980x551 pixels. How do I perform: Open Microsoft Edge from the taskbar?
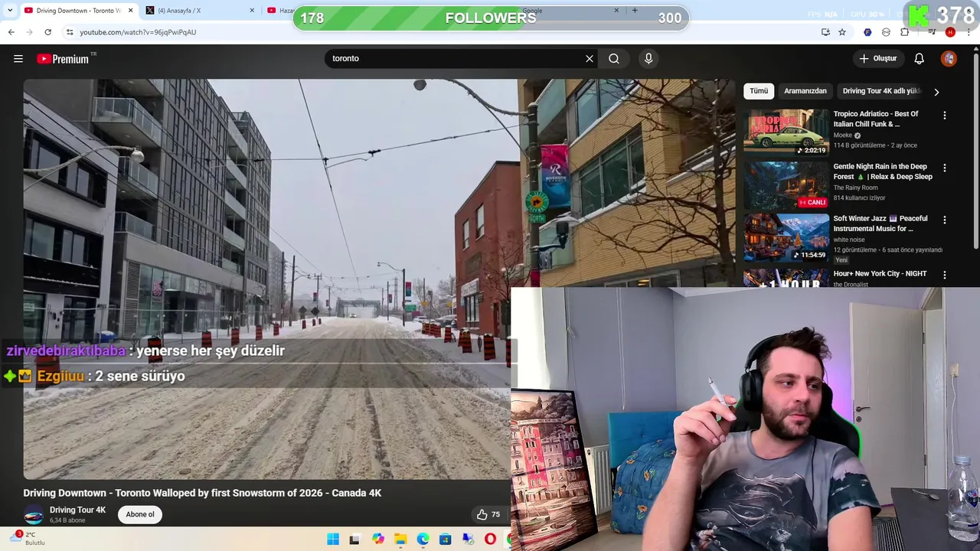(x=423, y=540)
